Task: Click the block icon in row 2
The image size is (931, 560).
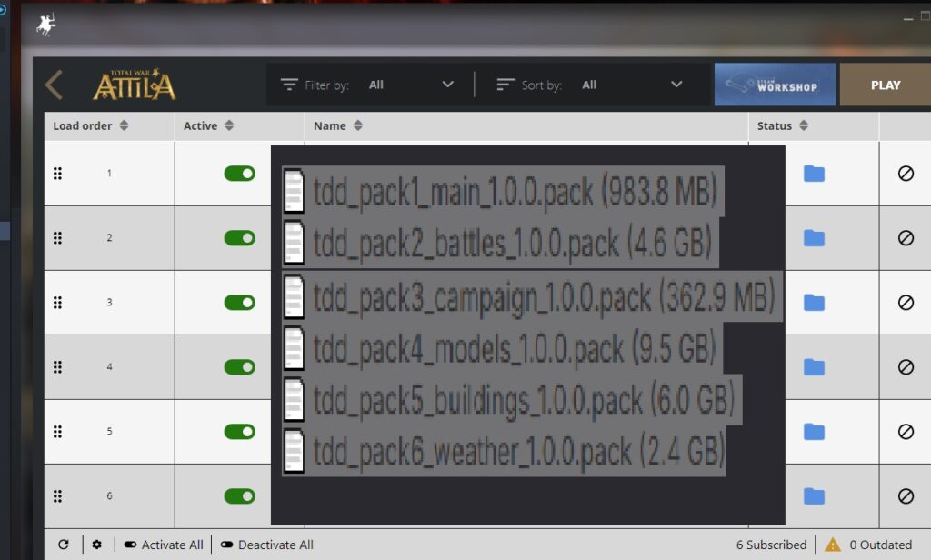Action: [x=906, y=237]
